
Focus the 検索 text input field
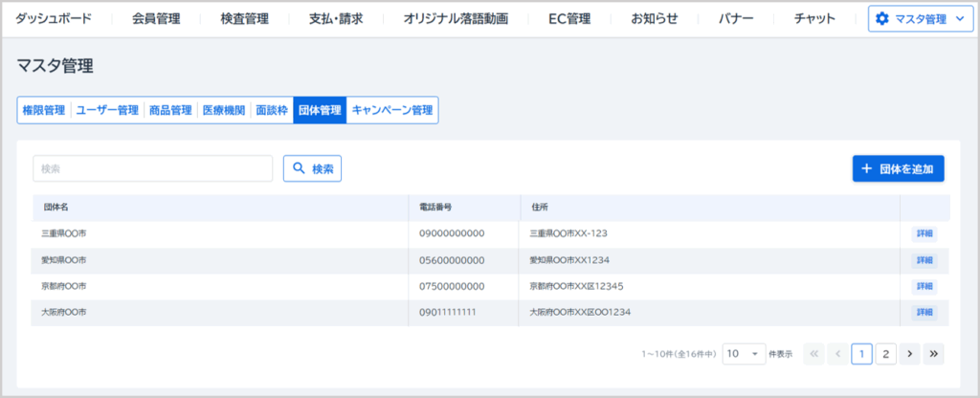[152, 168]
